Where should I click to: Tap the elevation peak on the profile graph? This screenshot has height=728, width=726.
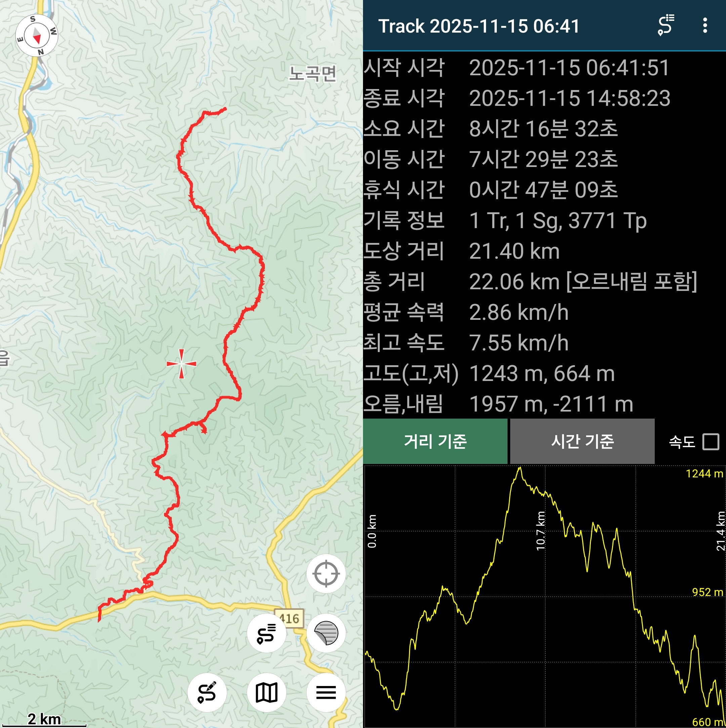(520, 468)
